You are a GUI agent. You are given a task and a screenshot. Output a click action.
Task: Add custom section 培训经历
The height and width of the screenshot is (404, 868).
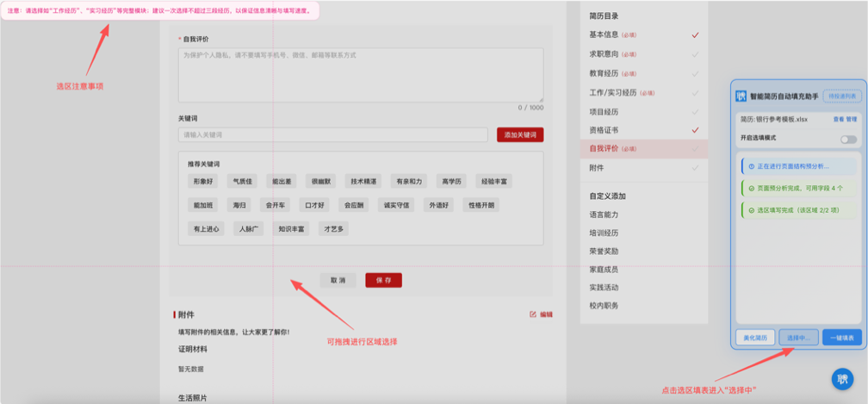[604, 233]
